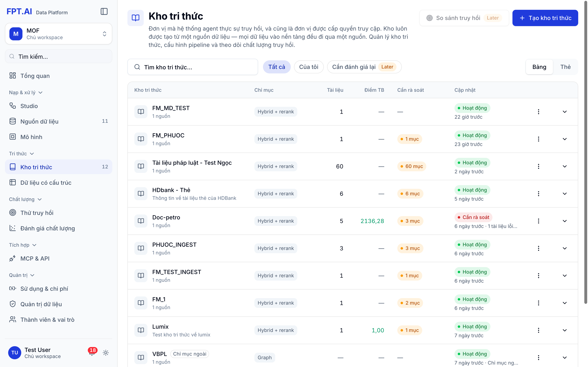Screen dimensions: 588x367
Task: Open more options for Doc-petro row
Action: point(538,221)
